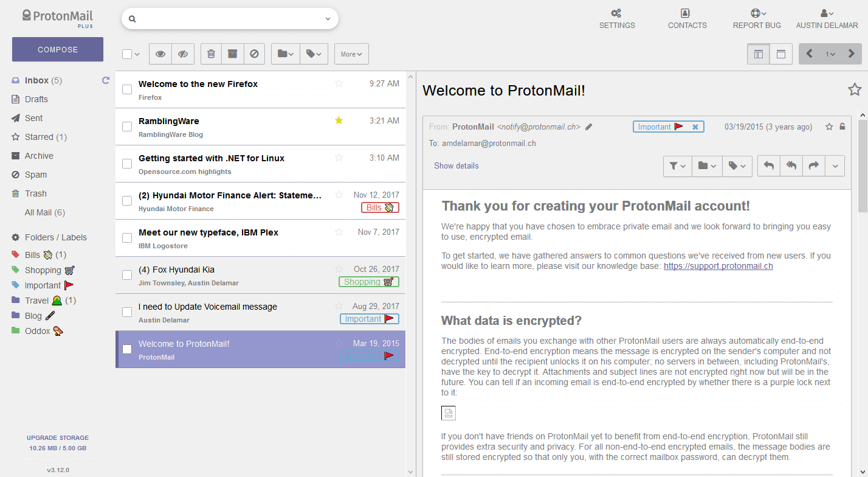Check the Update Voicemail message
The height and width of the screenshot is (477, 868).
127,312
